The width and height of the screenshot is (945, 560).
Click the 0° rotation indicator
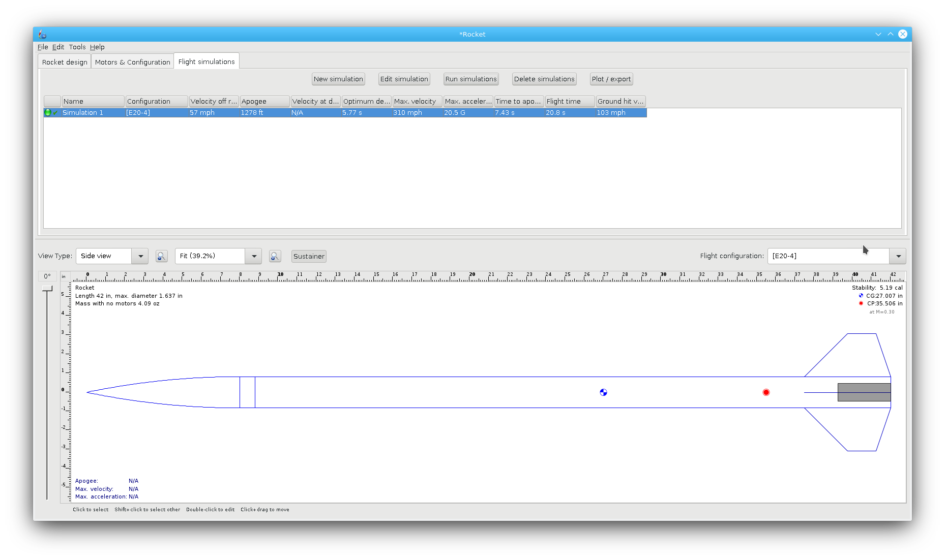pos(48,275)
